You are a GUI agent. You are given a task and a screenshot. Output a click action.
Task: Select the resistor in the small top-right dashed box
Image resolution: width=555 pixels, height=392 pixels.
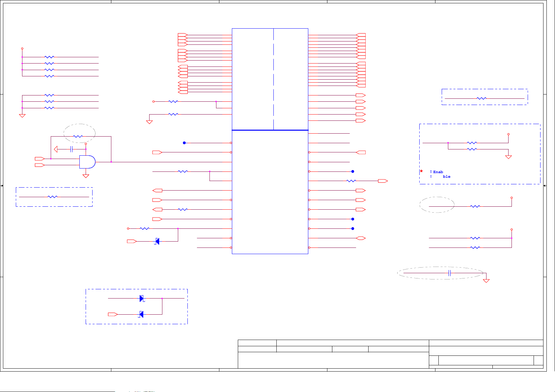[x=482, y=98]
